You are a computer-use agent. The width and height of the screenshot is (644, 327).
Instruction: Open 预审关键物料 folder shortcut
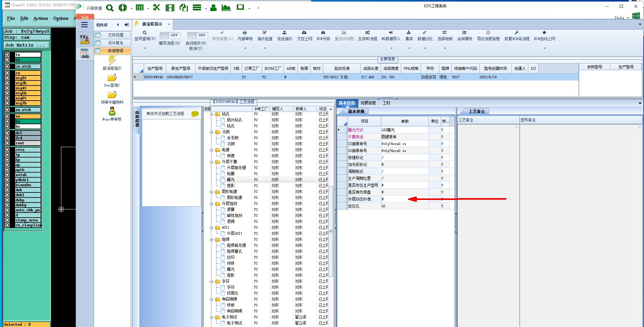point(112,97)
